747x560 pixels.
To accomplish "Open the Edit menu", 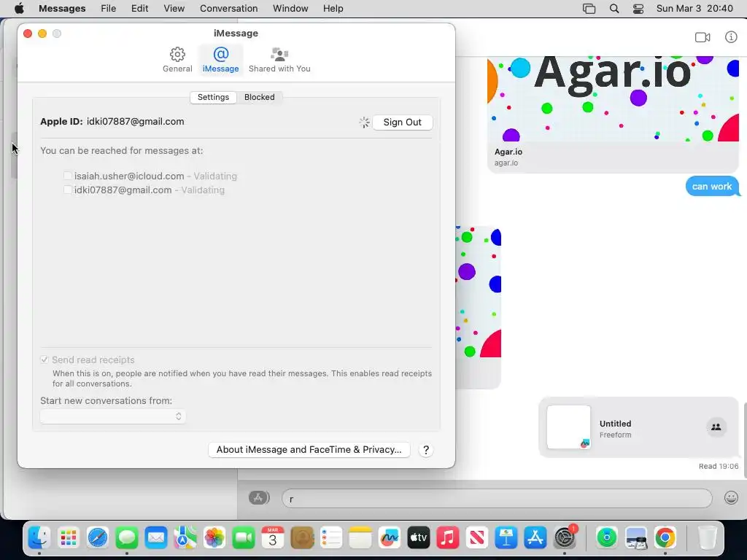I will [x=139, y=9].
